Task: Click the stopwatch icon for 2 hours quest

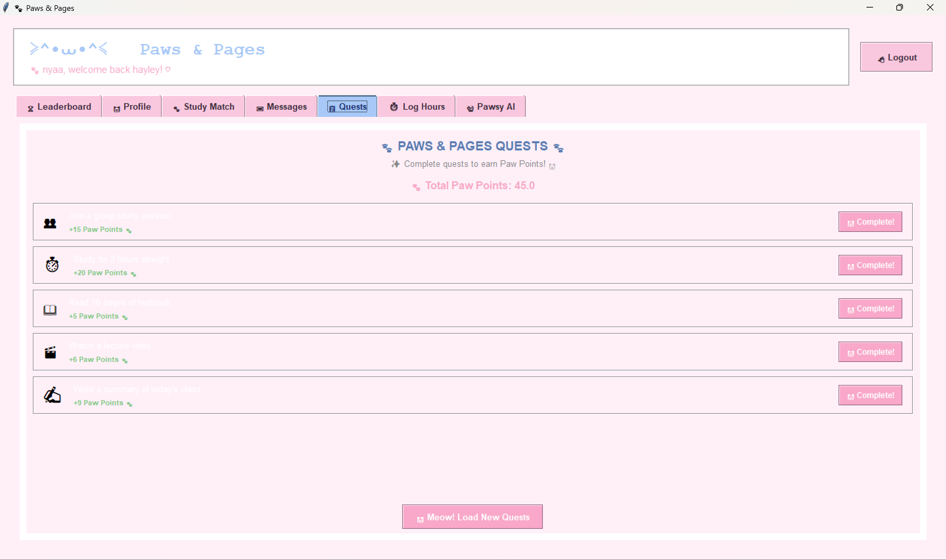Action: [52, 264]
